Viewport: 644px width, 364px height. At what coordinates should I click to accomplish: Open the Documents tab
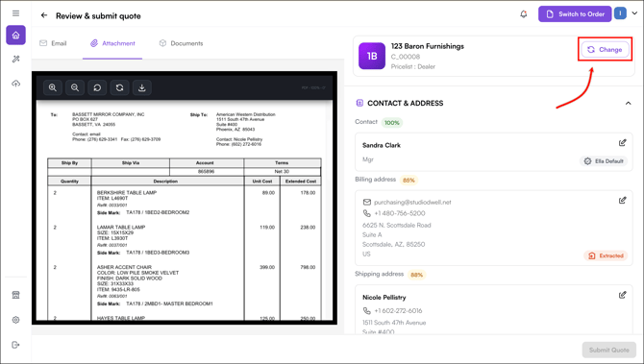coord(181,43)
